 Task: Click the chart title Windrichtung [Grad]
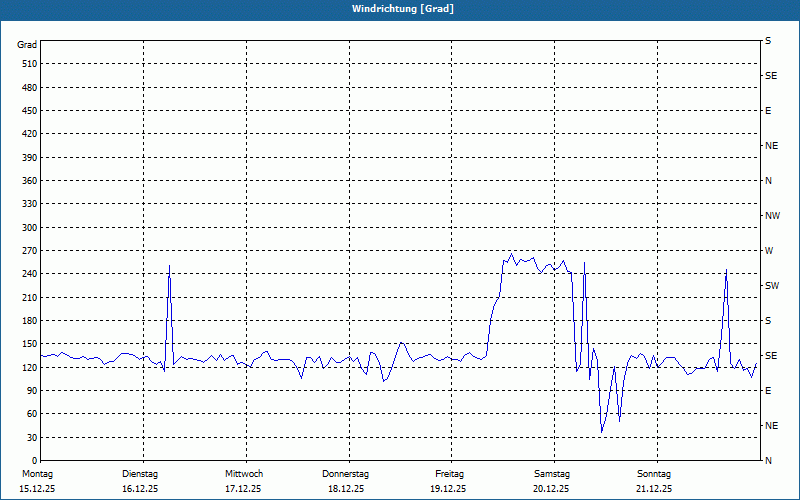coord(403,9)
